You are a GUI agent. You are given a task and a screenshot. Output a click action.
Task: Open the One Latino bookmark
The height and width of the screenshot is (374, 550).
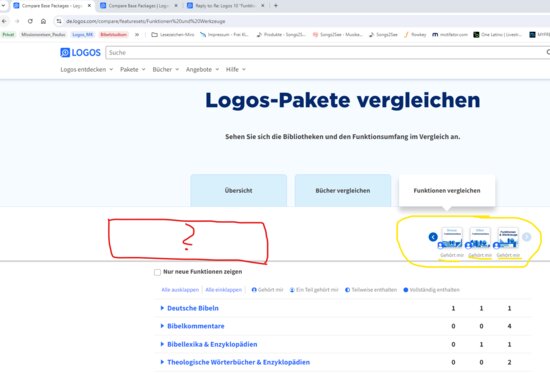[498, 34]
